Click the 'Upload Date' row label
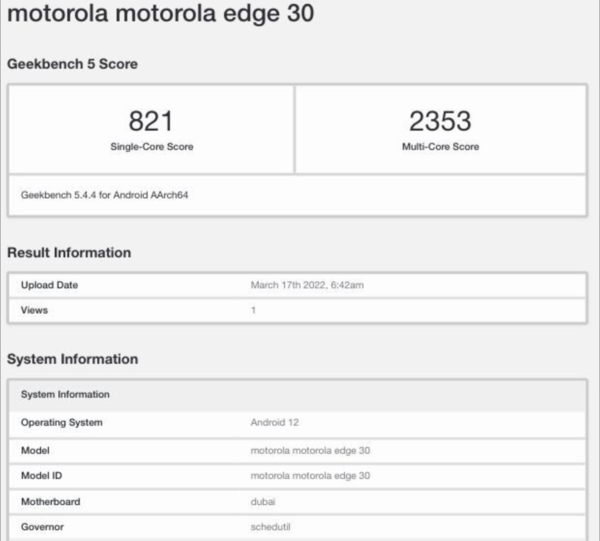This screenshot has height=541, width=600. pos(49,285)
